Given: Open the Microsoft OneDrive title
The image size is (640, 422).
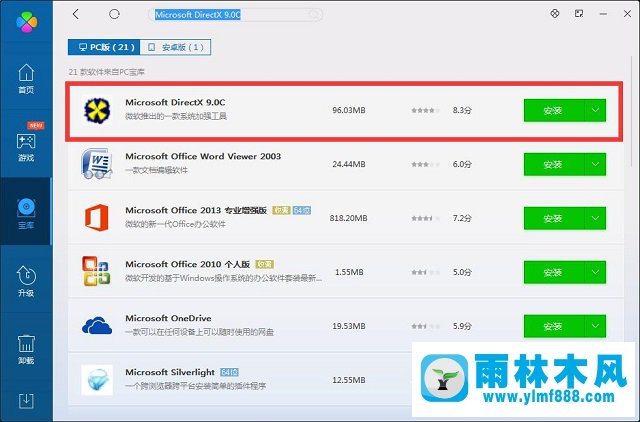Looking at the screenshot, I should coord(168,318).
